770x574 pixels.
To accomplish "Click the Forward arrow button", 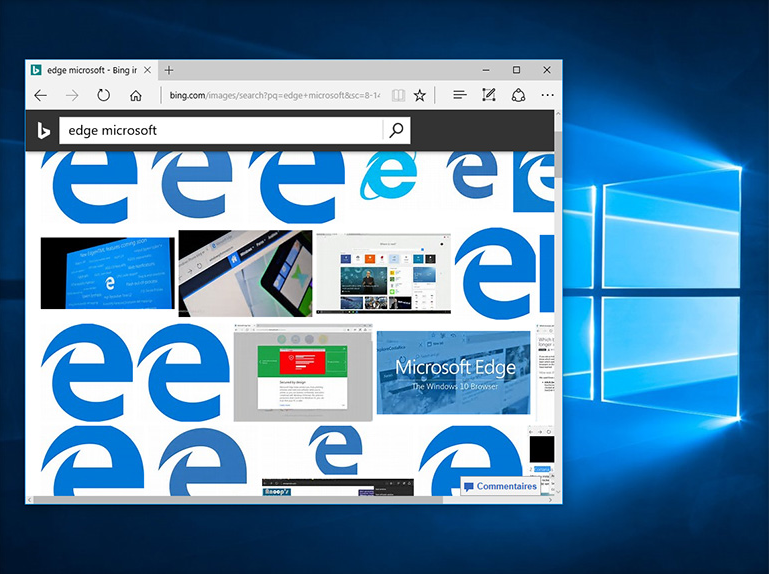I will (72, 96).
